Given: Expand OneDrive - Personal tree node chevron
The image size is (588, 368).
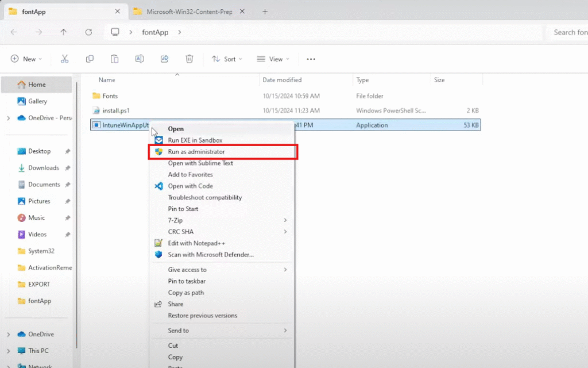Looking at the screenshot, I should click(8, 118).
